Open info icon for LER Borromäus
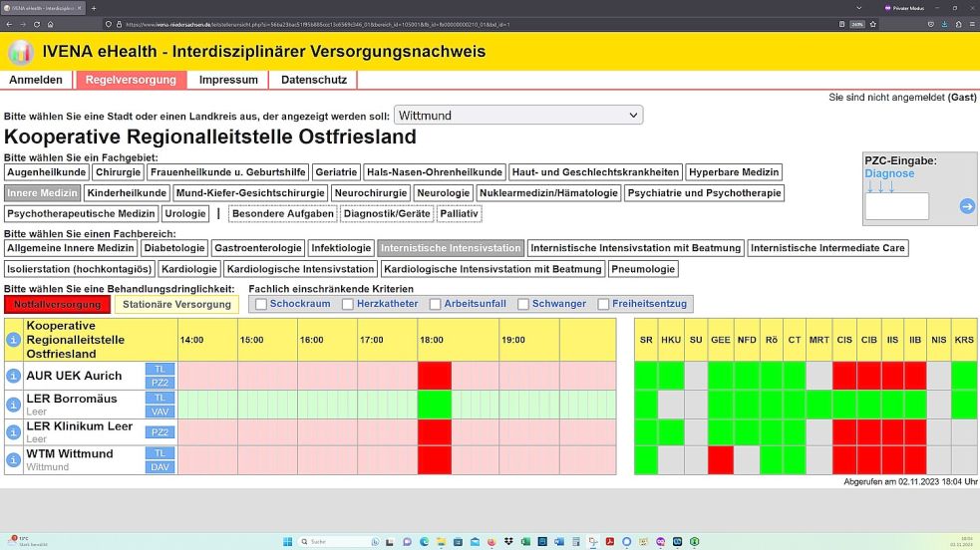 click(x=13, y=405)
